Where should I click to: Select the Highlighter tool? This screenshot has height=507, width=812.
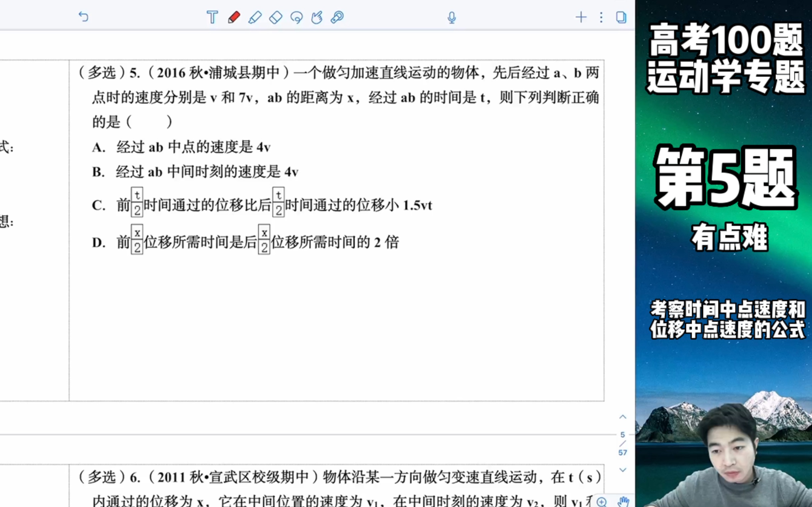(x=256, y=17)
